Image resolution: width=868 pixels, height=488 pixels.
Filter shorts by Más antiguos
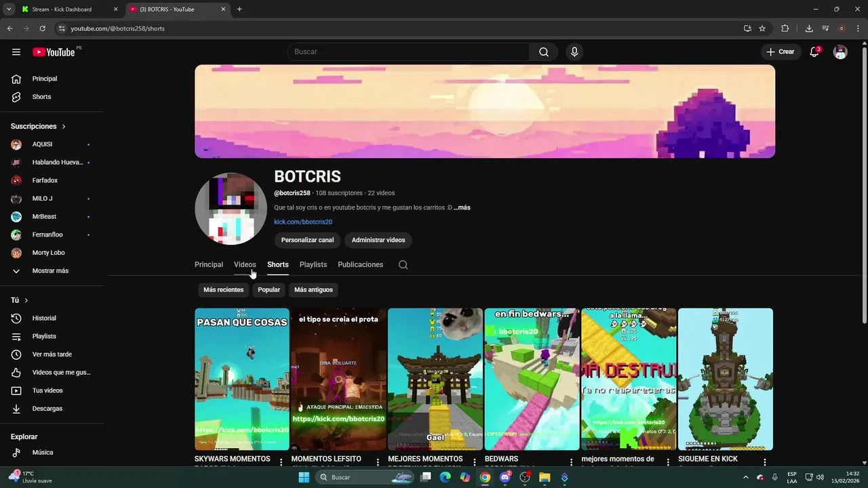point(313,290)
